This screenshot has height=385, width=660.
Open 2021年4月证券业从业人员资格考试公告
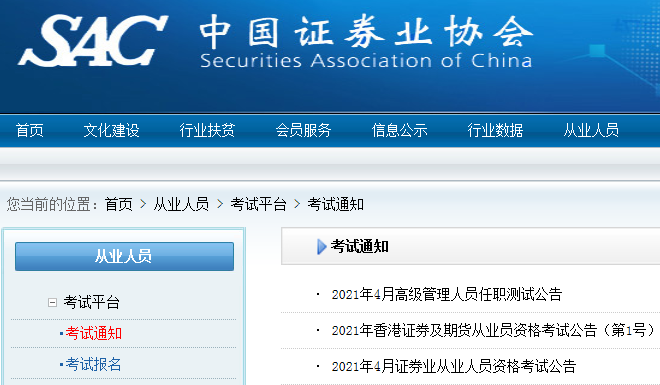[454, 366]
